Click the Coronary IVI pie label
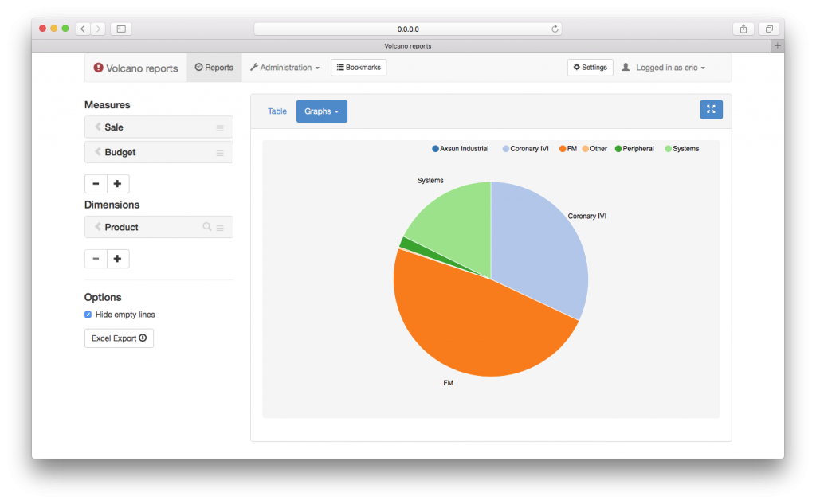The height and width of the screenshot is (504, 816). [587, 216]
